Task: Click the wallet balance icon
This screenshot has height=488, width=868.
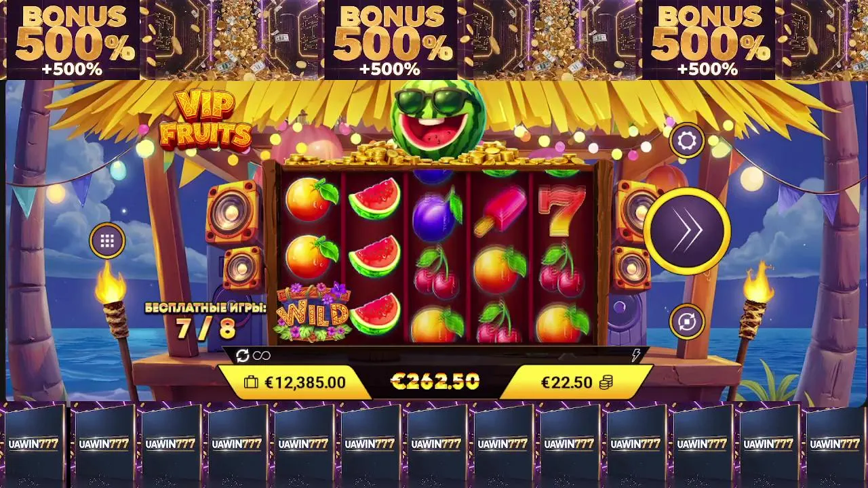Action: pyautogui.click(x=251, y=383)
